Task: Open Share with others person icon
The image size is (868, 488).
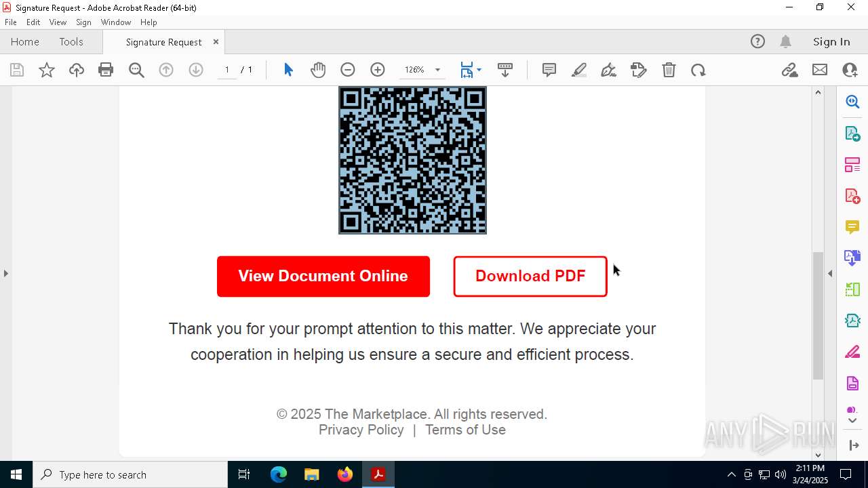Action: [850, 70]
